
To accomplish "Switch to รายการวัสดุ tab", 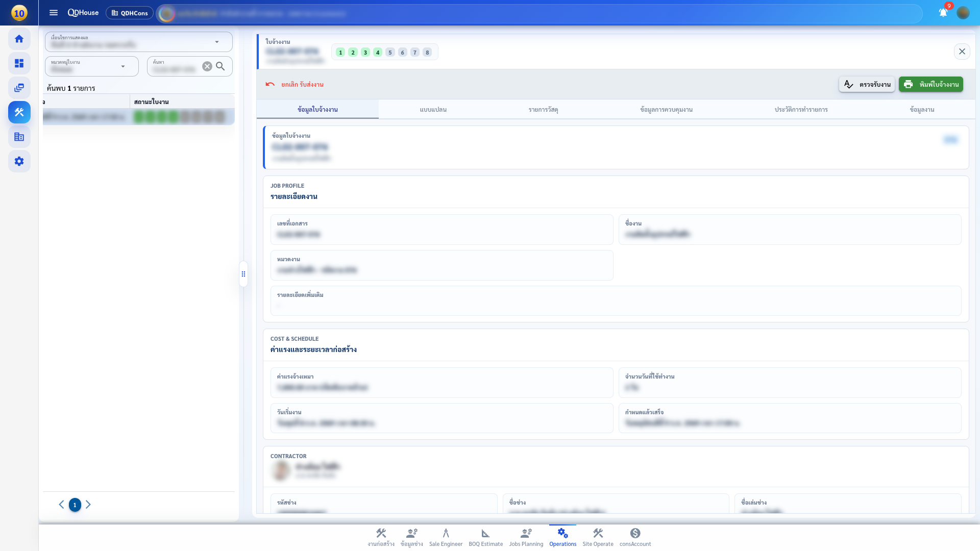I will tap(543, 109).
